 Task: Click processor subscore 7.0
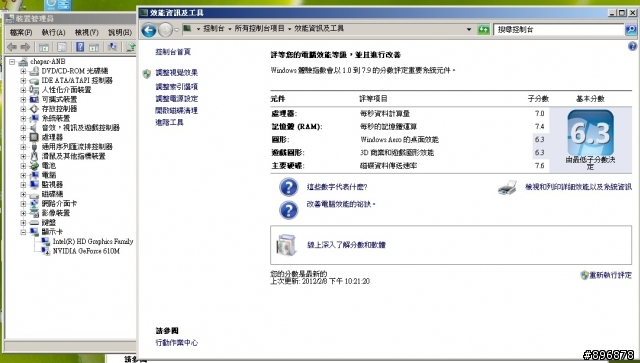[540, 114]
